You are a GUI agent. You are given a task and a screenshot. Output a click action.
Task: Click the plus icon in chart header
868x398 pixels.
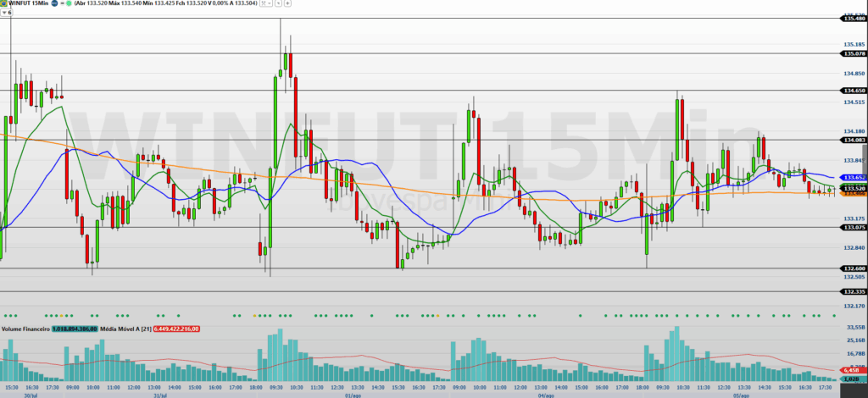click(288, 3)
